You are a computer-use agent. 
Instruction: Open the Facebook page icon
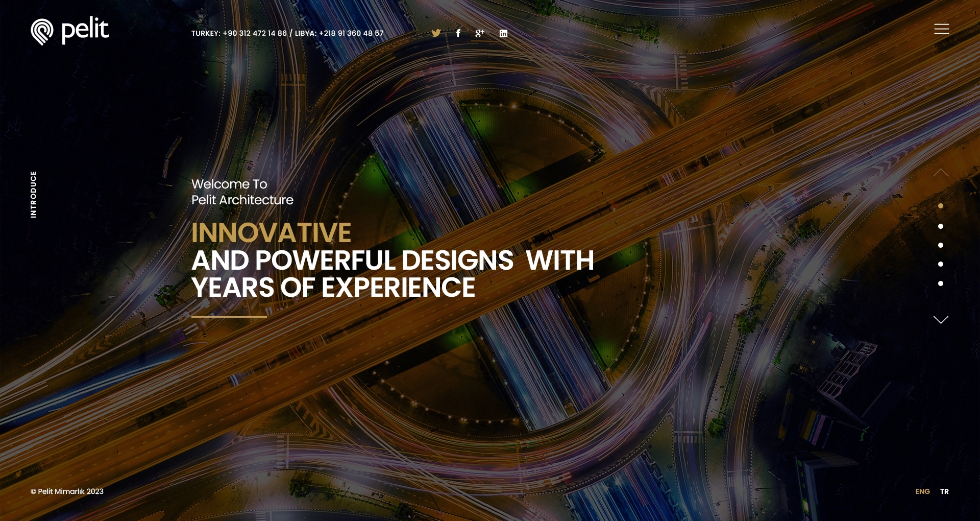click(x=458, y=33)
